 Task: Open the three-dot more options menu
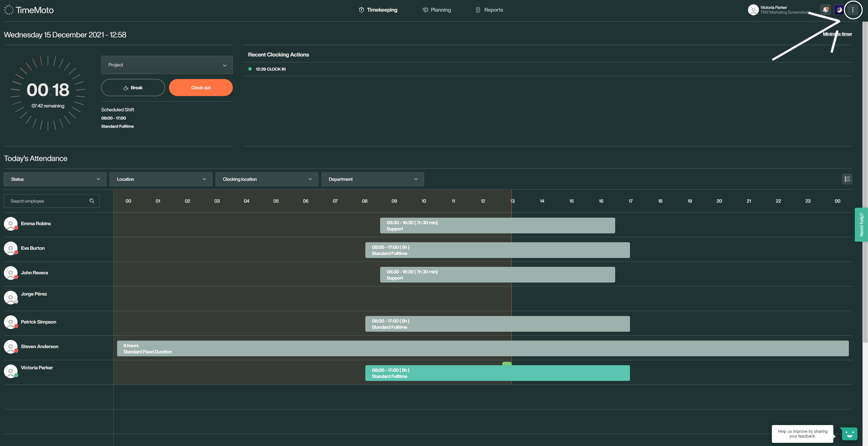(x=853, y=10)
